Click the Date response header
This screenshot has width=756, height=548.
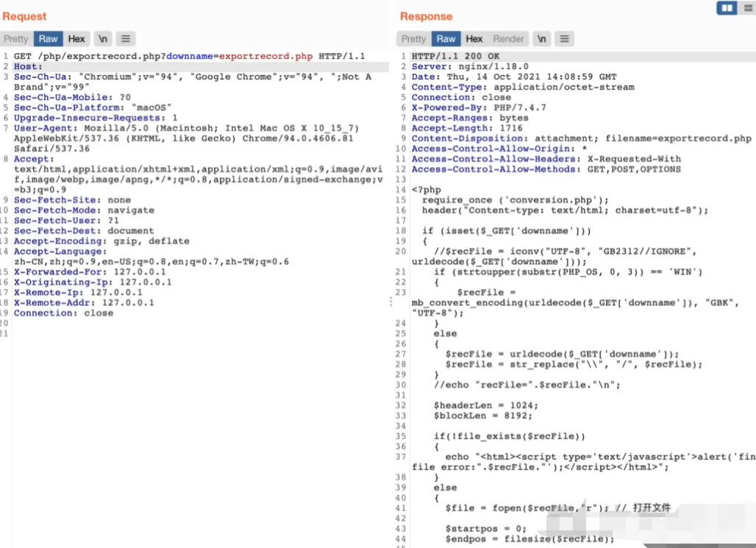514,76
